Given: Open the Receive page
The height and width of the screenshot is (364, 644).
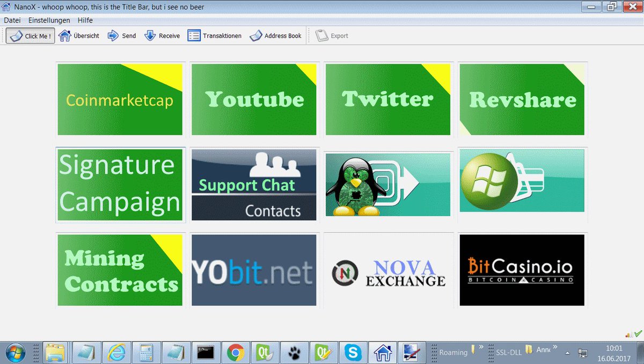Looking at the screenshot, I should [162, 36].
